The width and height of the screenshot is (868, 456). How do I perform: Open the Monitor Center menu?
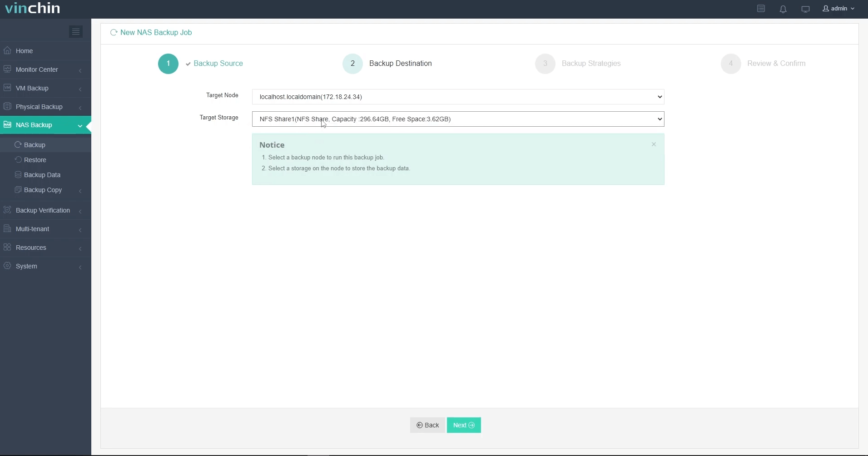[x=45, y=69]
